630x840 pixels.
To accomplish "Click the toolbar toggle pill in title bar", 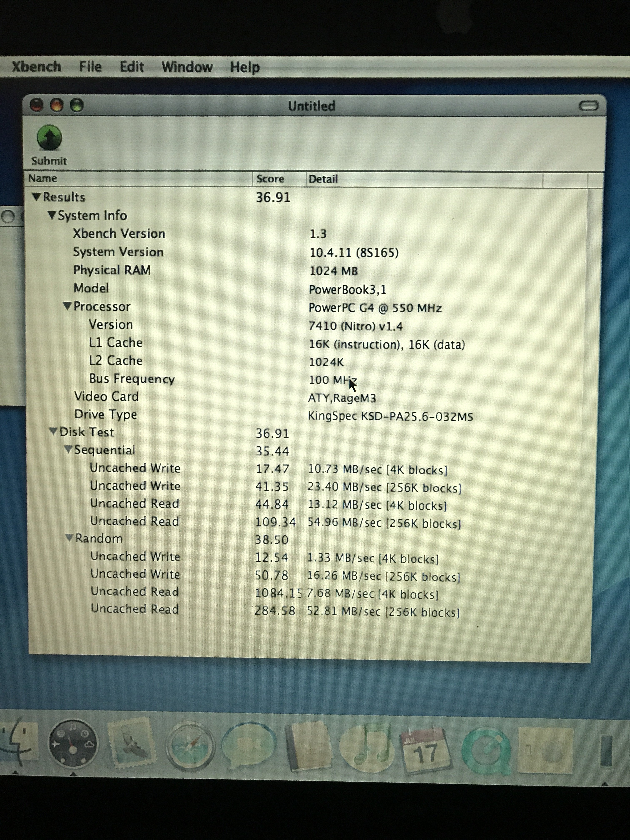I will 588,106.
